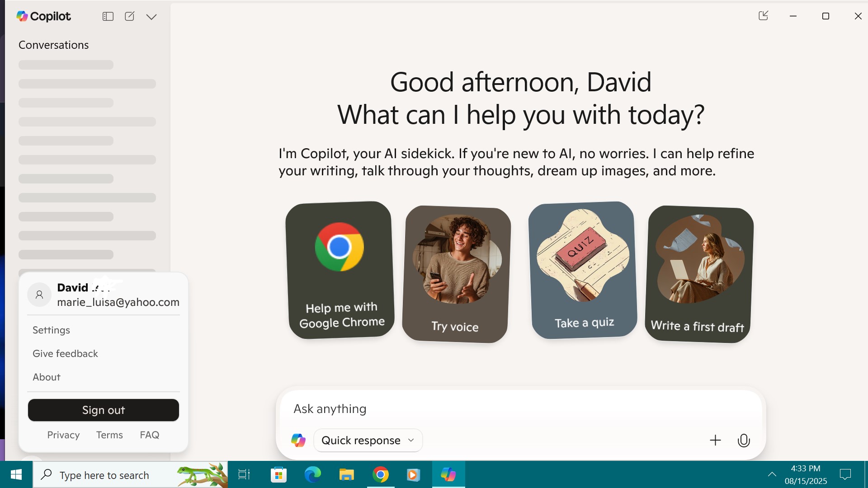Select the Take a quiz card

[583, 270]
